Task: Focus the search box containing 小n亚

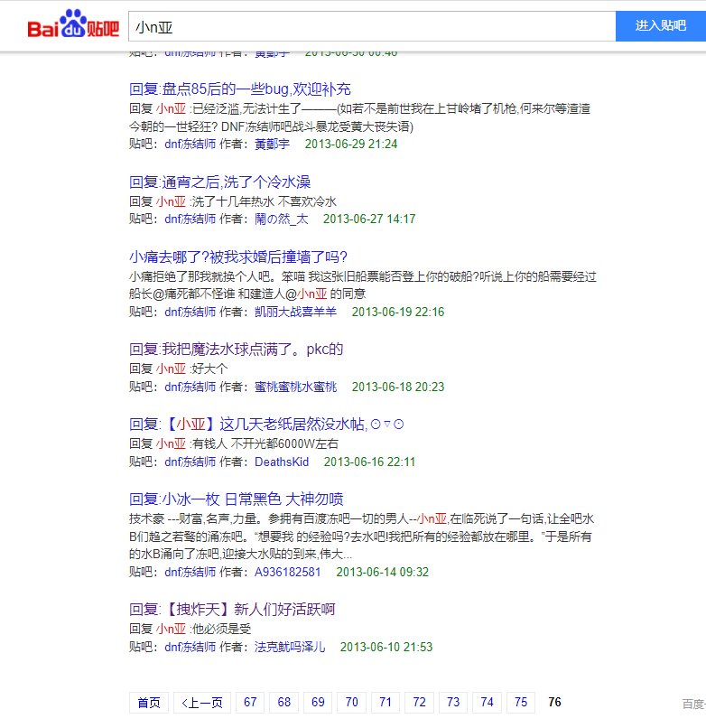Action: (372, 27)
